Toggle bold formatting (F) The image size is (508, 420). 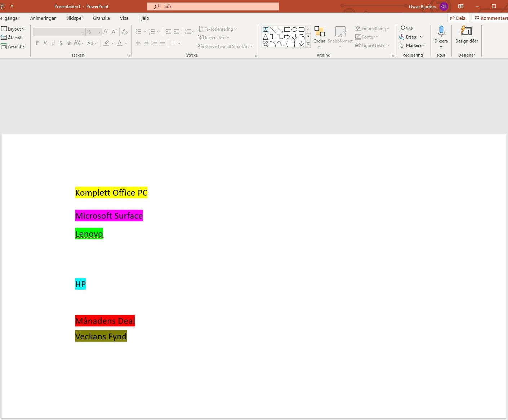pyautogui.click(x=37, y=43)
